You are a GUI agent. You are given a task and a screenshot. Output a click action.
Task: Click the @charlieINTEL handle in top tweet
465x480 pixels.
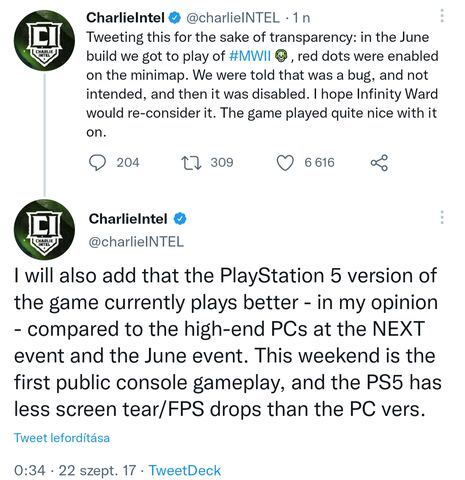(x=233, y=18)
